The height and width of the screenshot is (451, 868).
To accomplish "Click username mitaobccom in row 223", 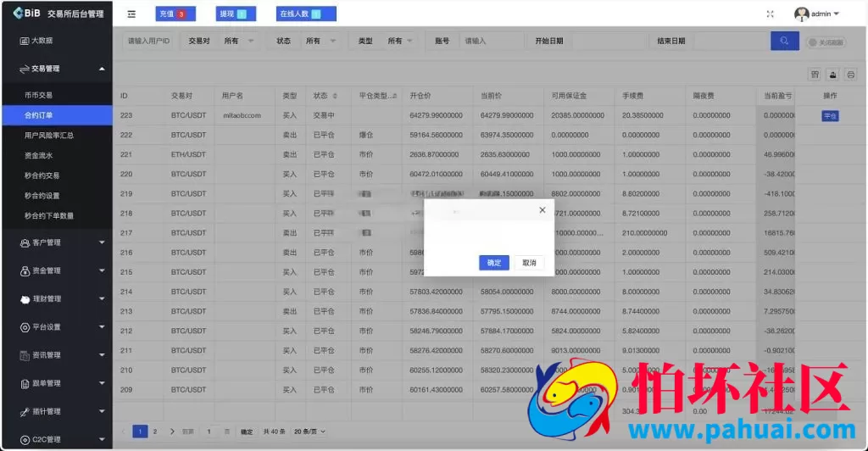I will pyautogui.click(x=242, y=115).
